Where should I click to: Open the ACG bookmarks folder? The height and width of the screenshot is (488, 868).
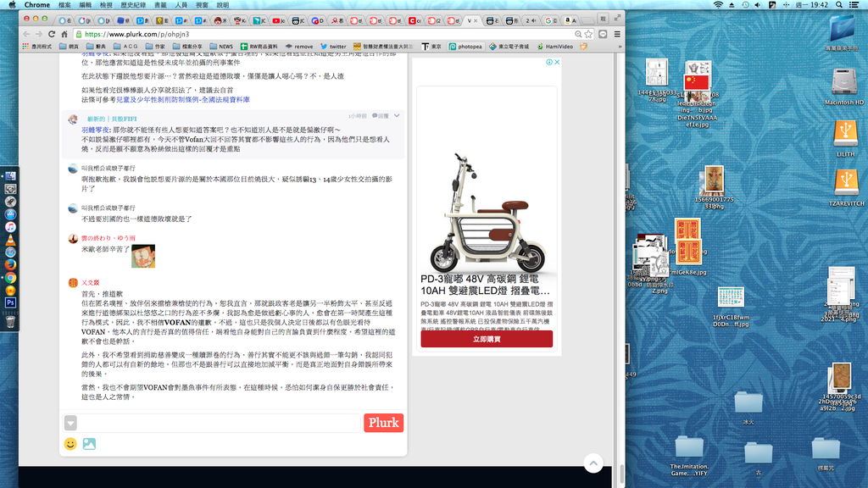125,47
